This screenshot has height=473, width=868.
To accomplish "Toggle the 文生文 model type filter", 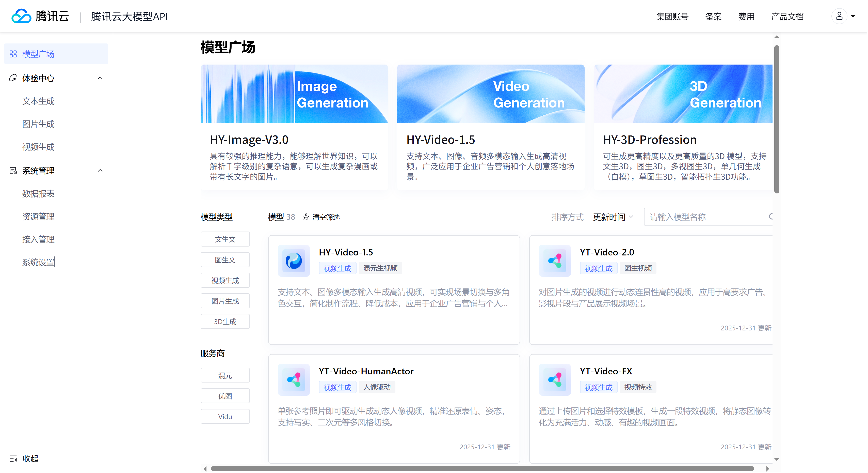I will 225,239.
